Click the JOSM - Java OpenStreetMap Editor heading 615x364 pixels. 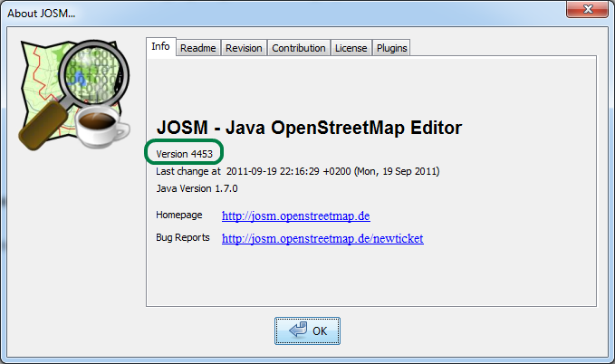(310, 128)
